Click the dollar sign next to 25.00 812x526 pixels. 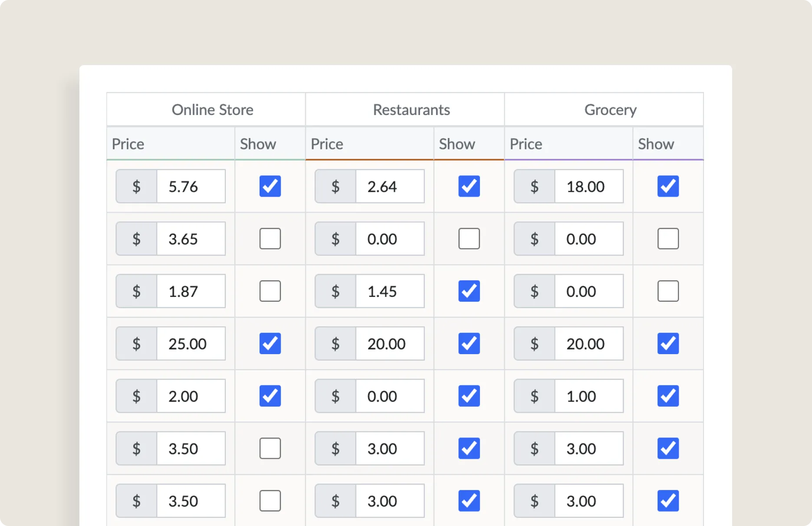[x=136, y=344]
